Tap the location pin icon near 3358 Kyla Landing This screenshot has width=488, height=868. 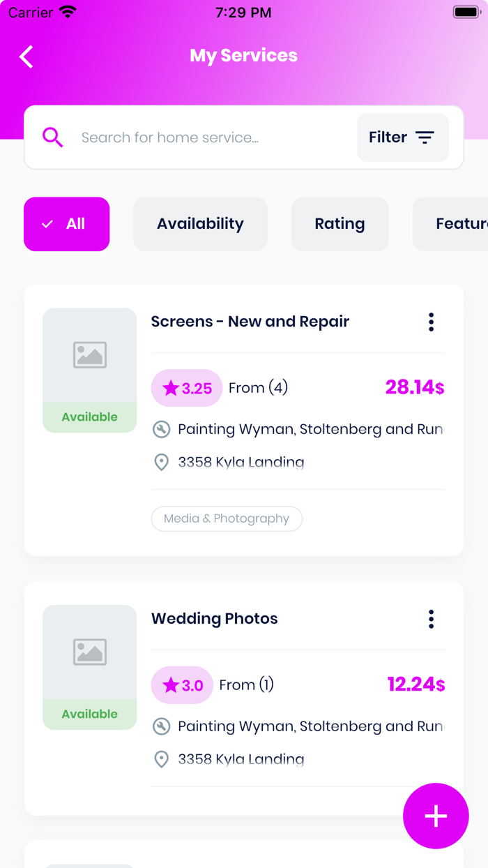click(160, 462)
